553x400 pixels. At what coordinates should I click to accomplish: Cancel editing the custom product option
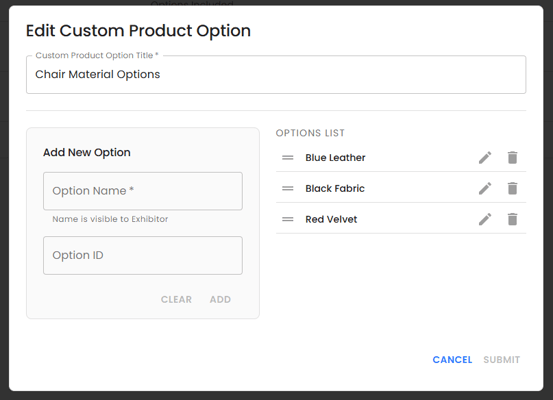coord(452,360)
